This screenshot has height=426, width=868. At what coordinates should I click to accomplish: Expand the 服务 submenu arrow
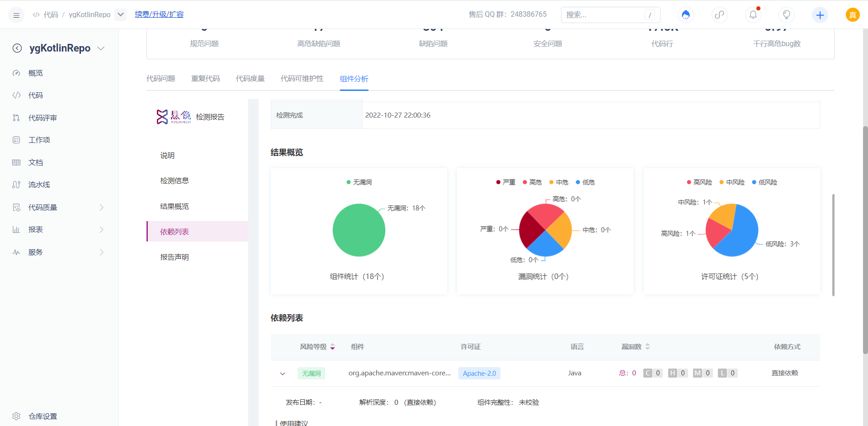pos(102,252)
